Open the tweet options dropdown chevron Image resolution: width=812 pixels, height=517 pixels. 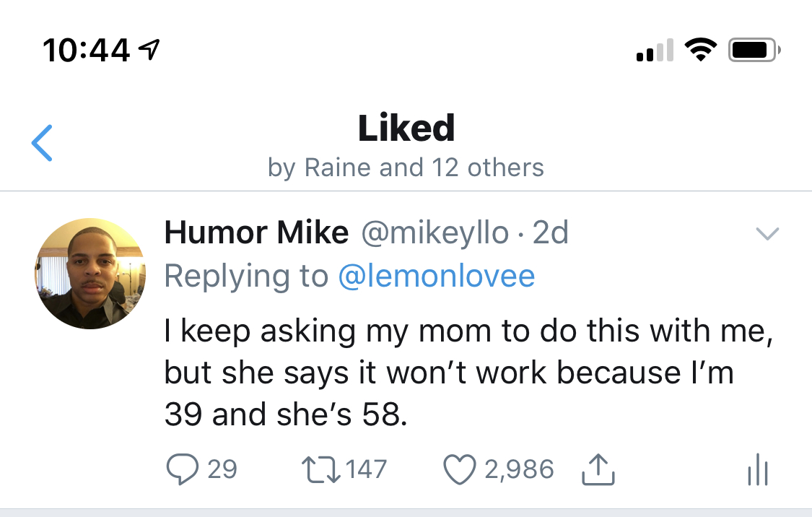[767, 233]
